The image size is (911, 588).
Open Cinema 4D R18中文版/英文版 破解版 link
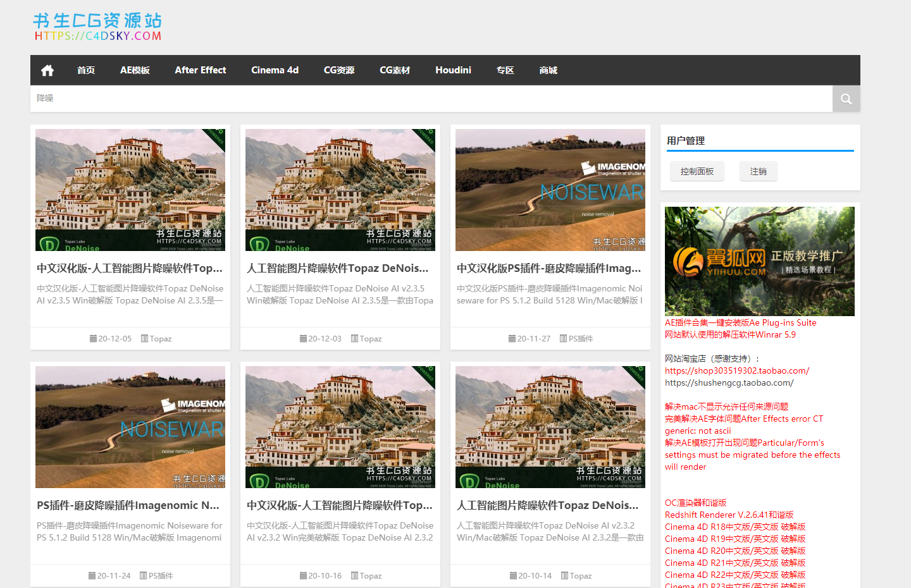[735, 527]
